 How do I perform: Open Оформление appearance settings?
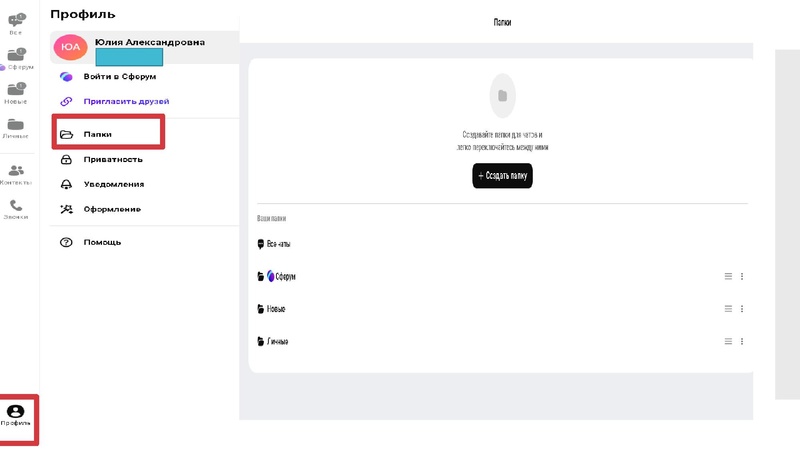[x=111, y=209]
